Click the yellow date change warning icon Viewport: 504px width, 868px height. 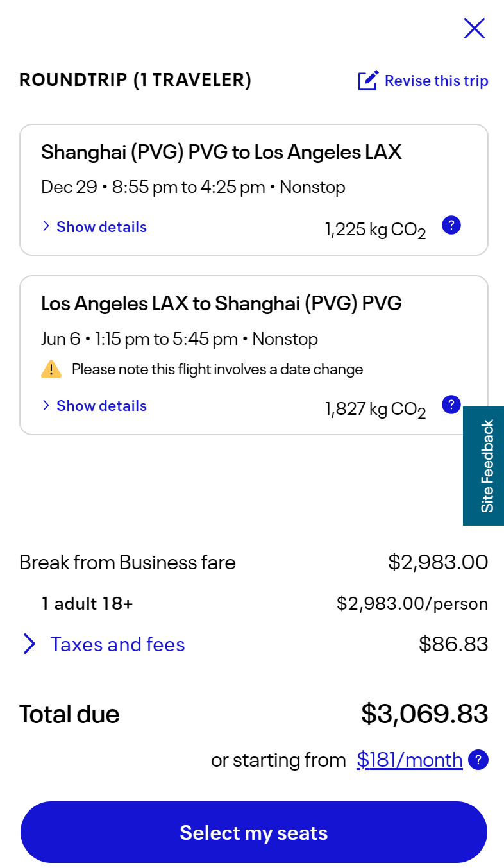(x=51, y=369)
